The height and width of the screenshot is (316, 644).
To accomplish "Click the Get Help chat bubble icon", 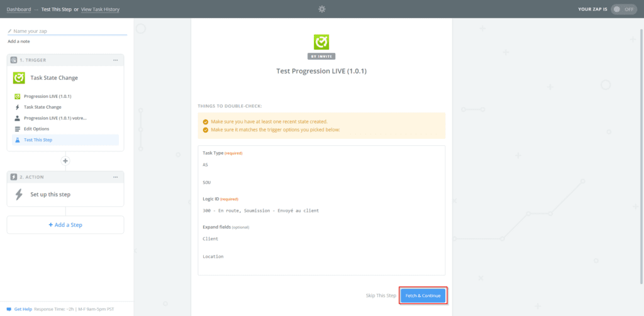I will 9,309.
